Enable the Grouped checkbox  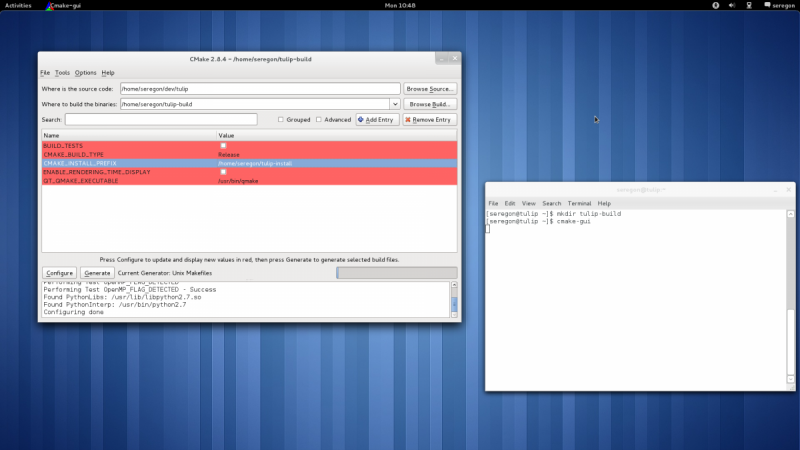tap(281, 119)
